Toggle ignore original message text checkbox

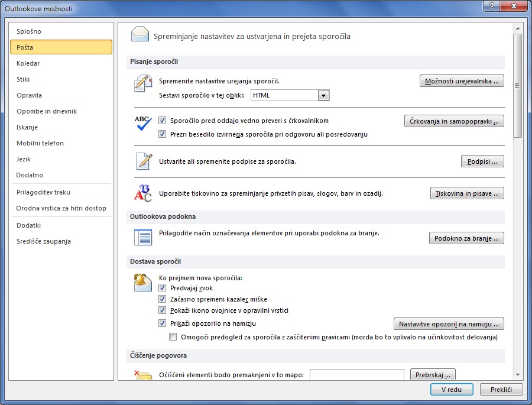pyautogui.click(x=162, y=134)
